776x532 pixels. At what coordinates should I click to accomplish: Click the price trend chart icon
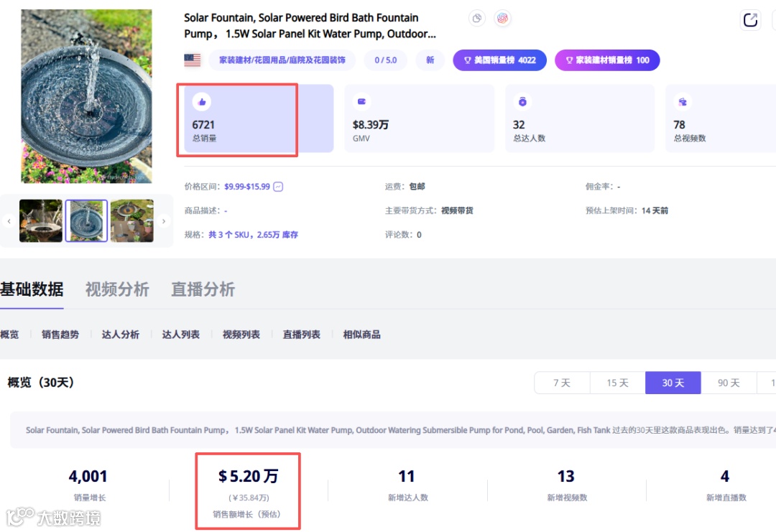point(278,187)
